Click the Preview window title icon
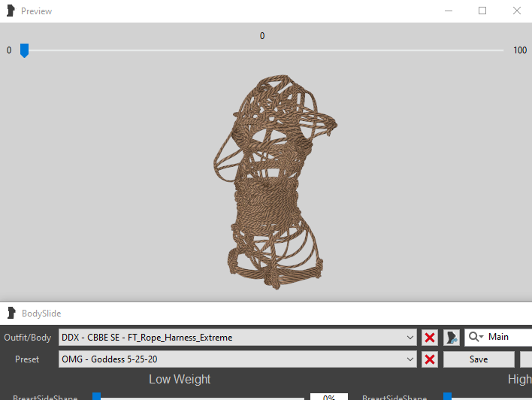Viewport: 532px width, 400px height. point(11,11)
